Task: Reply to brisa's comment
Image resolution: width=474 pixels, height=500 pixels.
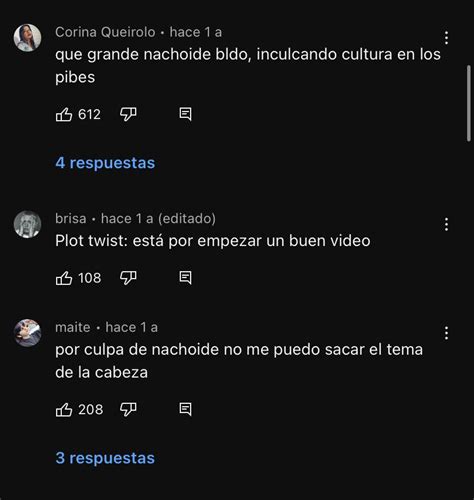Action: [x=185, y=278]
